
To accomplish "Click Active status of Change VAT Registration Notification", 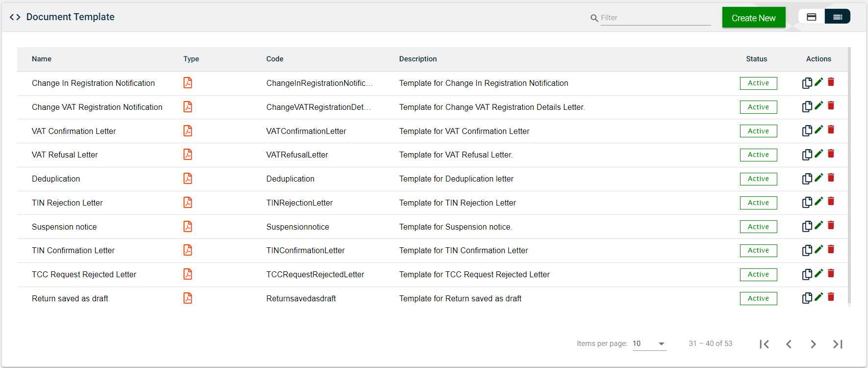I will click(x=758, y=107).
